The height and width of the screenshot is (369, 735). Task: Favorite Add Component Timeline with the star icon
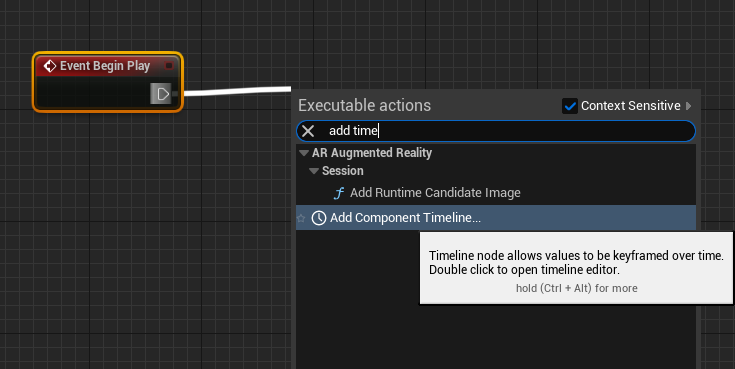(x=301, y=218)
